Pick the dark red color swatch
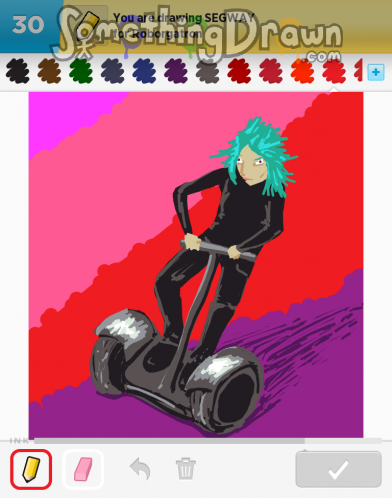Screen dimensions: 392x498 (x=239, y=71)
